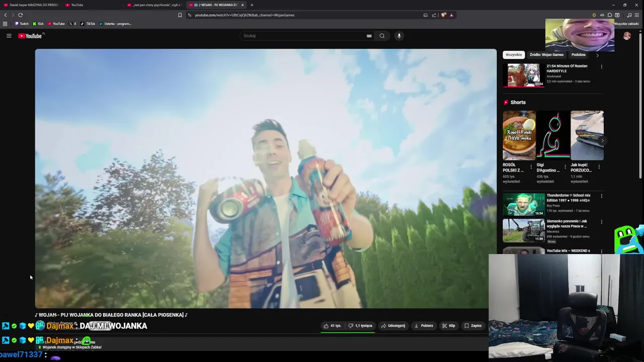Switch to 'Jest pan chory psychicznie' tab

click(155, 5)
